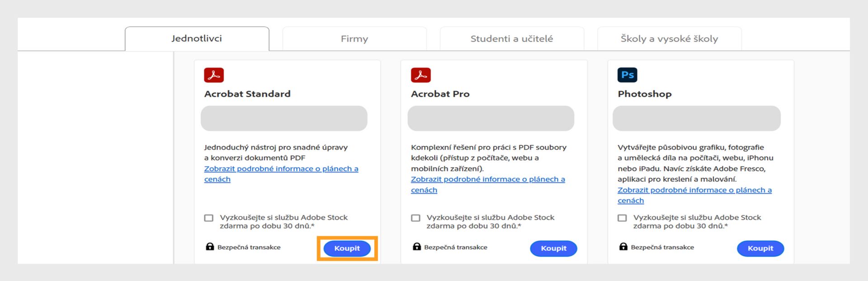Click the Acrobat Standard price placeholder field
The image size is (868, 281).
284,119
